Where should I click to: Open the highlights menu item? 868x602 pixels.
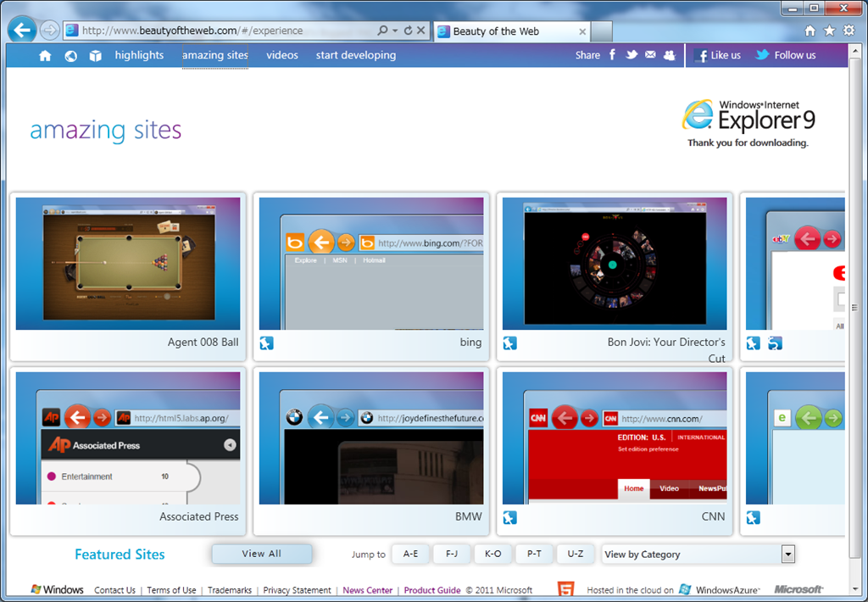140,55
